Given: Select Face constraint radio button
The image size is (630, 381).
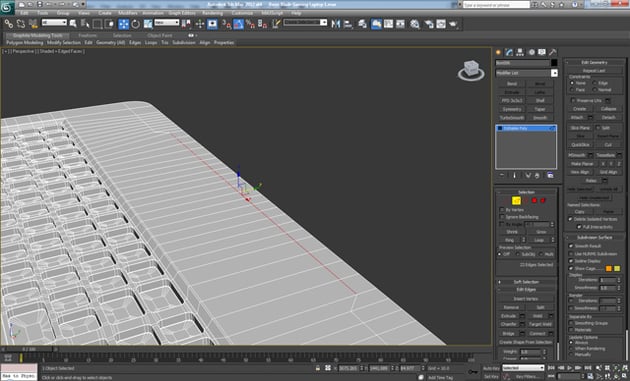Looking at the screenshot, I should (572, 90).
